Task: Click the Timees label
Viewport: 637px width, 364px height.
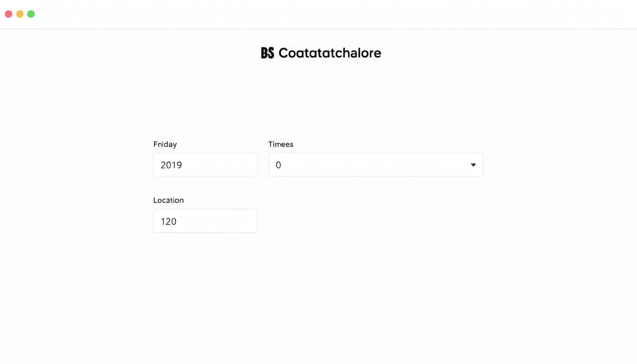Action: [281, 144]
